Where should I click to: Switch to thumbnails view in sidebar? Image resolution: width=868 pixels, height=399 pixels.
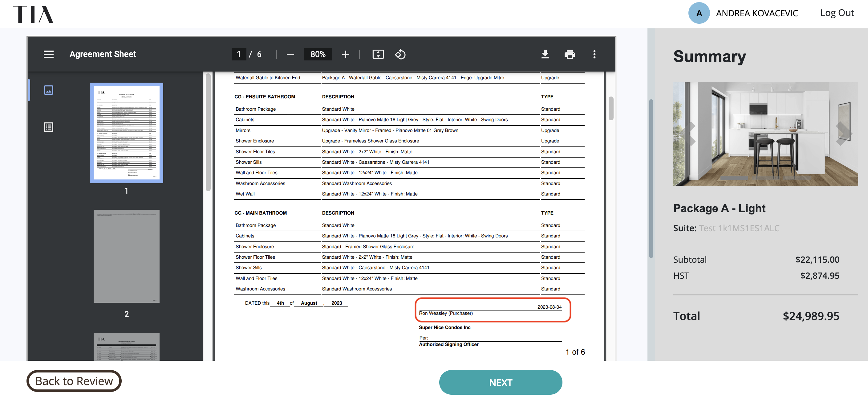(x=49, y=90)
